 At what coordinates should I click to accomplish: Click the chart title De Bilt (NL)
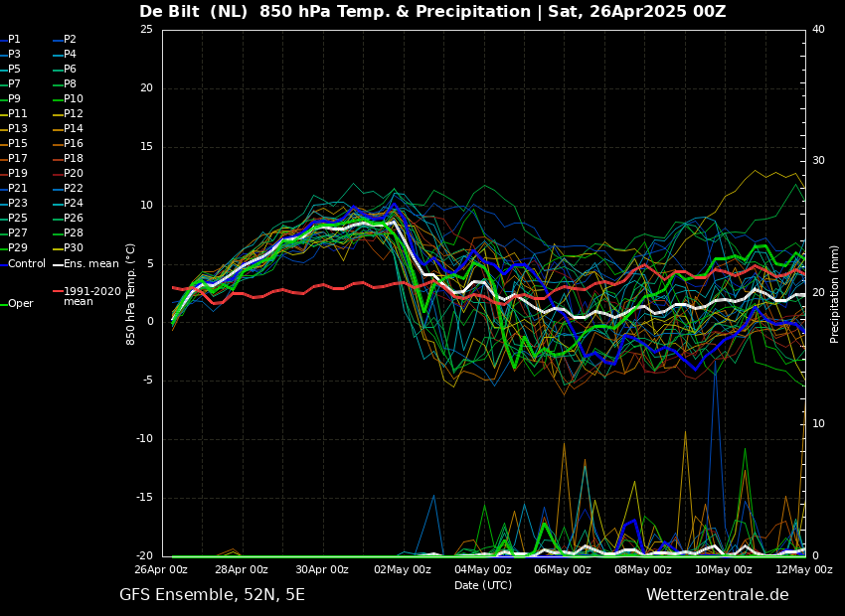pyautogui.click(x=195, y=11)
